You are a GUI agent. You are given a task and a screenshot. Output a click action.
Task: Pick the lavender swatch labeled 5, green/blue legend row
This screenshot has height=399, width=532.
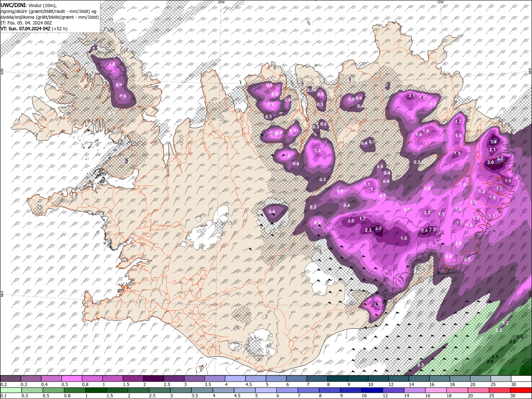point(266,390)
